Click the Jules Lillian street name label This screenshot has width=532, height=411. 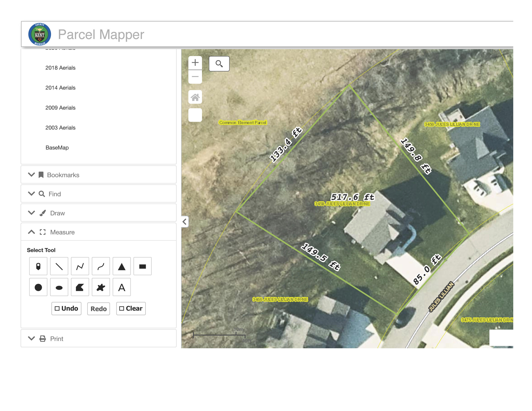pyautogui.click(x=441, y=297)
